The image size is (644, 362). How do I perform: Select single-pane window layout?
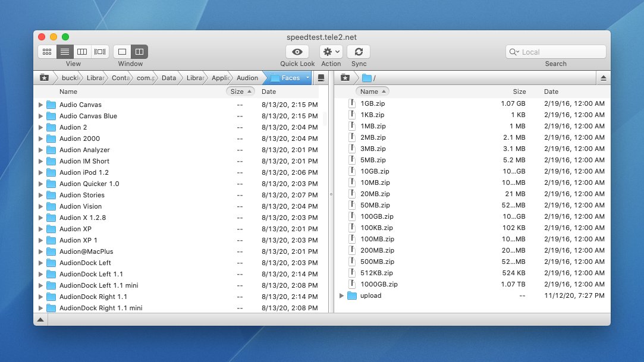point(122,52)
